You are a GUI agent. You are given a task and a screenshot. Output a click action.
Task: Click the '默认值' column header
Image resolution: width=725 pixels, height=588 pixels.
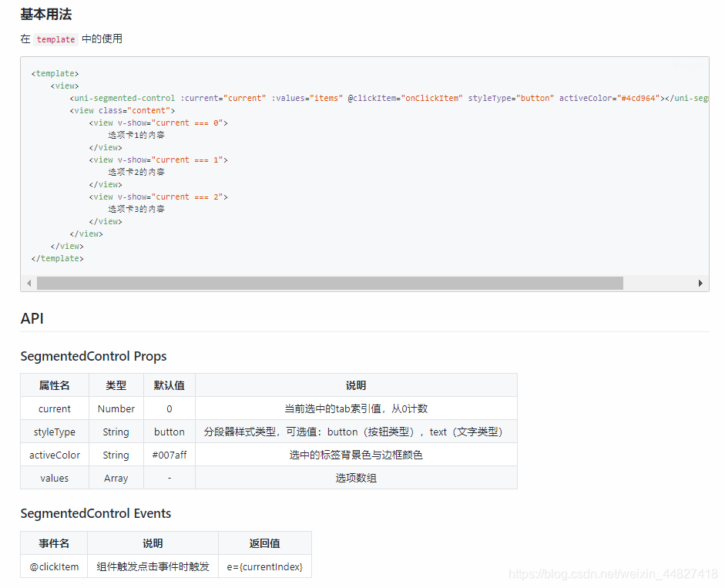tap(170, 385)
